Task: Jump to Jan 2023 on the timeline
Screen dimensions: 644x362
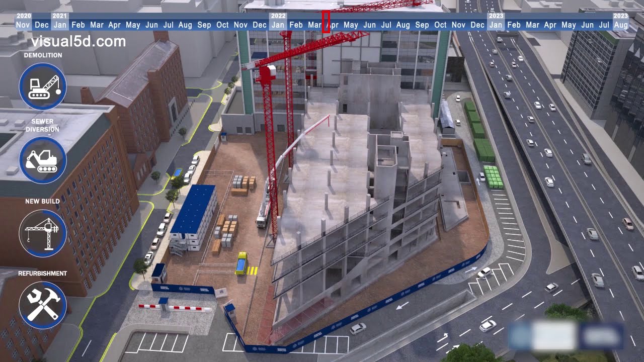Action: coord(496,25)
